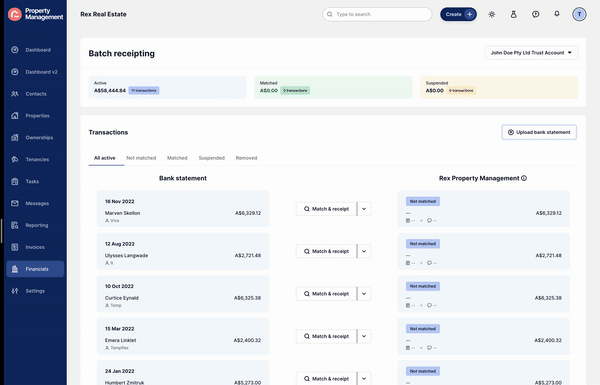
Task: Select the Active summary card
Action: point(167,88)
